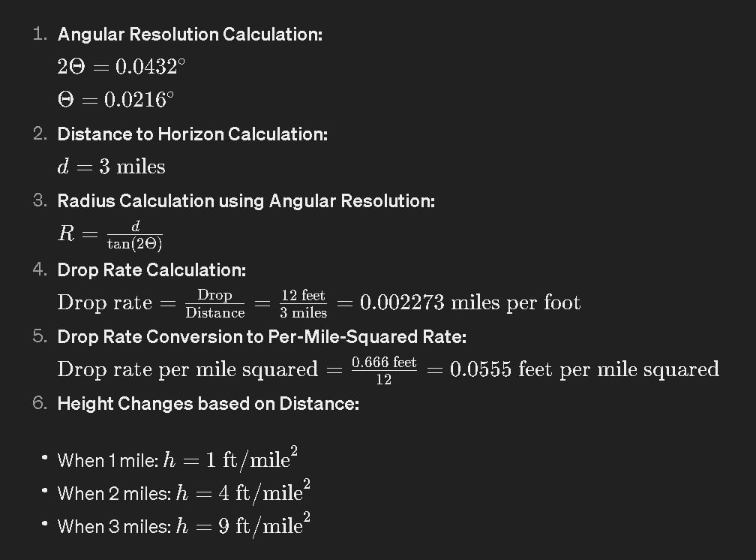
Task: Select Radius Calculation using Angular Resolution heading
Action: click(246, 201)
